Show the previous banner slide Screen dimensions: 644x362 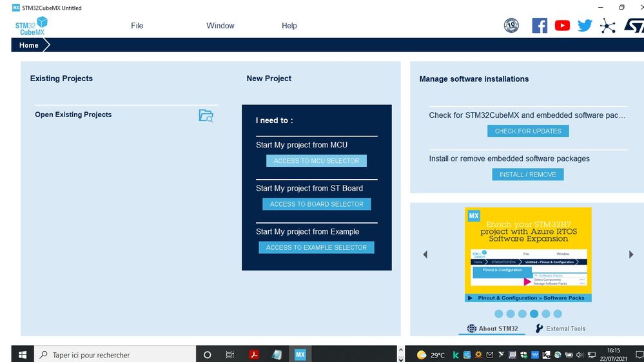[425, 254]
